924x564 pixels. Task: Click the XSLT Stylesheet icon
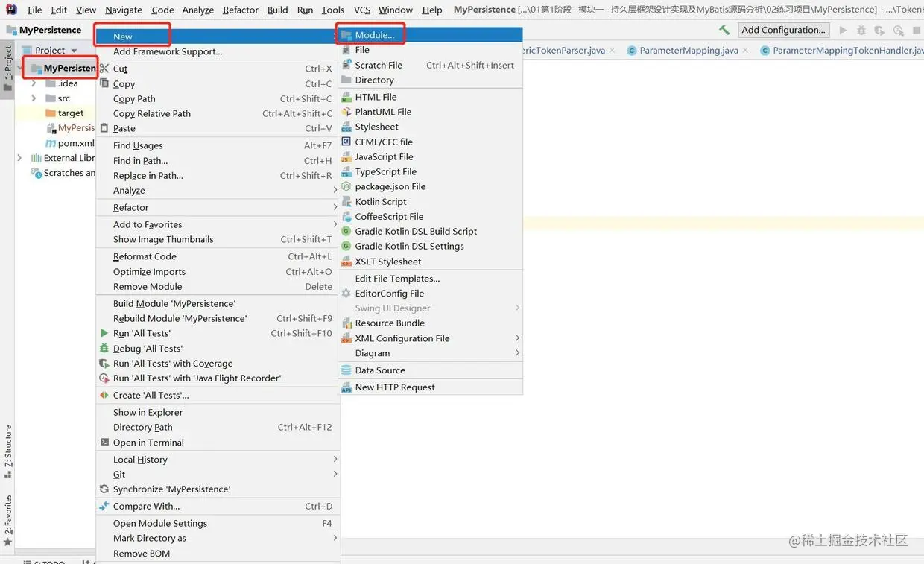(x=346, y=262)
